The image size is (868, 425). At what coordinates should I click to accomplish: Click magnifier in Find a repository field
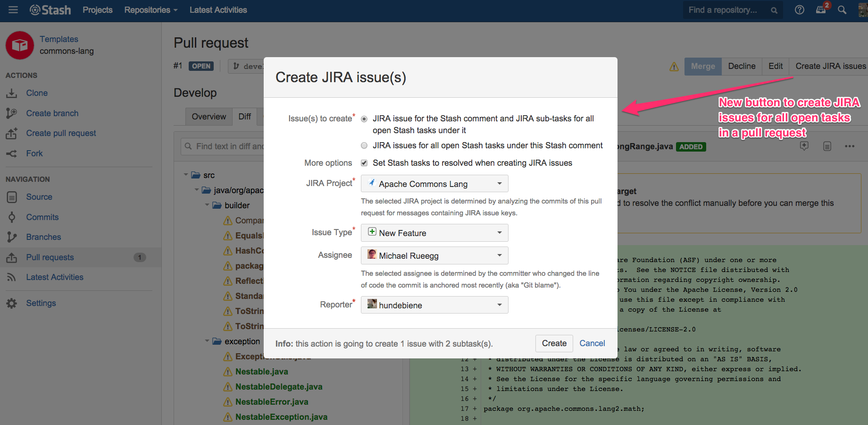click(x=774, y=10)
